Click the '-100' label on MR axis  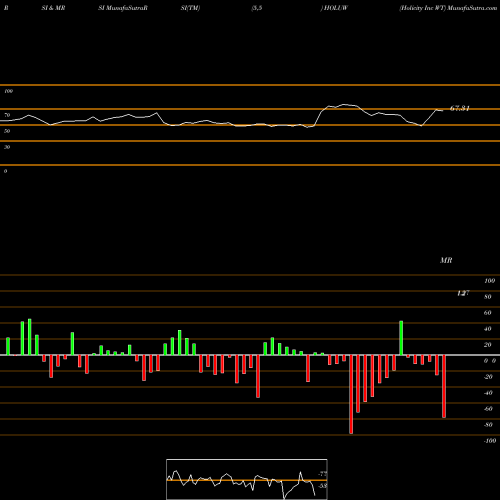[490, 441]
